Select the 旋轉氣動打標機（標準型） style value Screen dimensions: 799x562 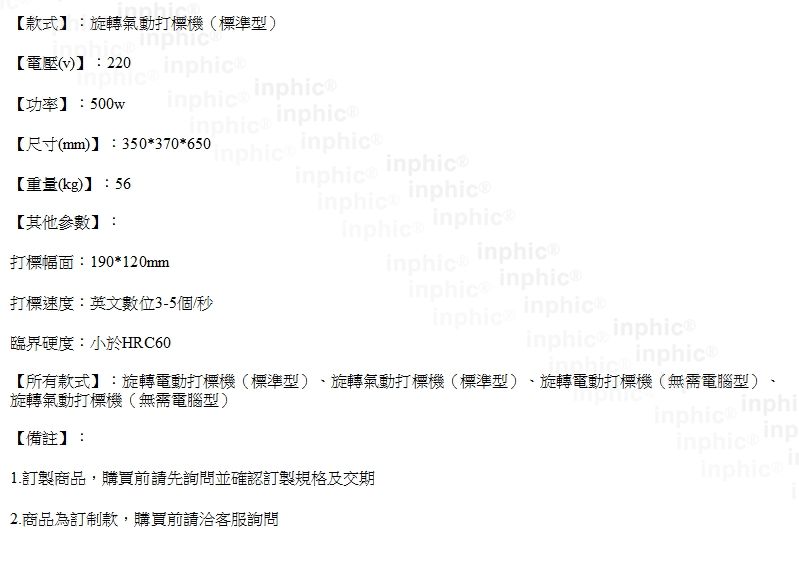tap(183, 23)
